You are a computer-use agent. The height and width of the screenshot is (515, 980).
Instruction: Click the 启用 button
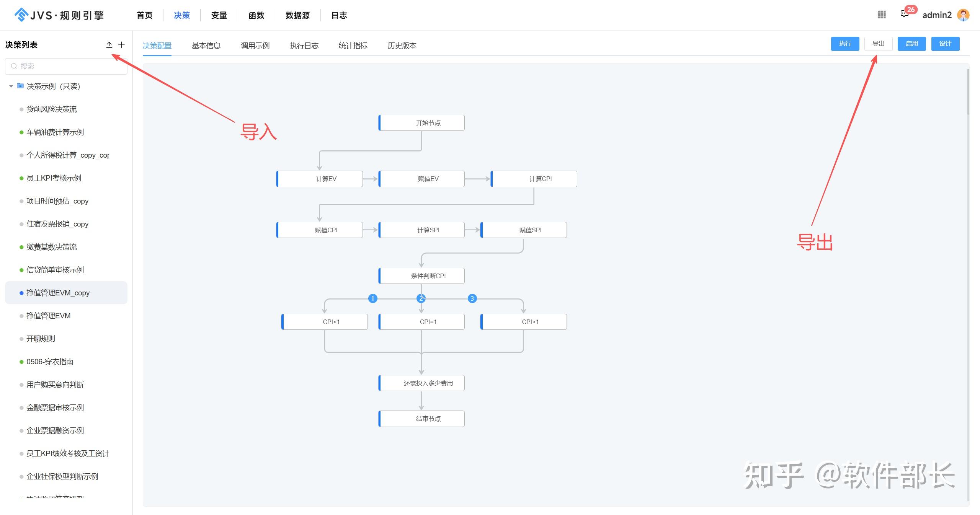point(911,44)
